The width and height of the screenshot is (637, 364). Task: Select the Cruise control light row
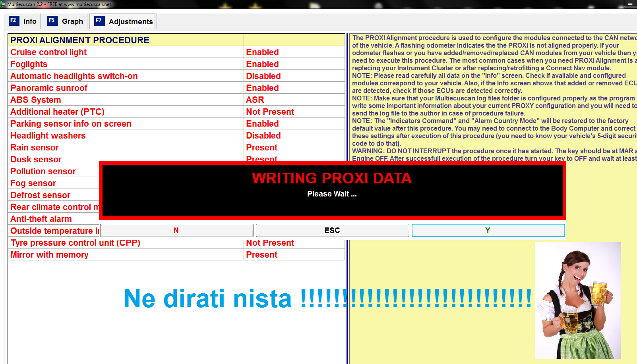pos(48,52)
